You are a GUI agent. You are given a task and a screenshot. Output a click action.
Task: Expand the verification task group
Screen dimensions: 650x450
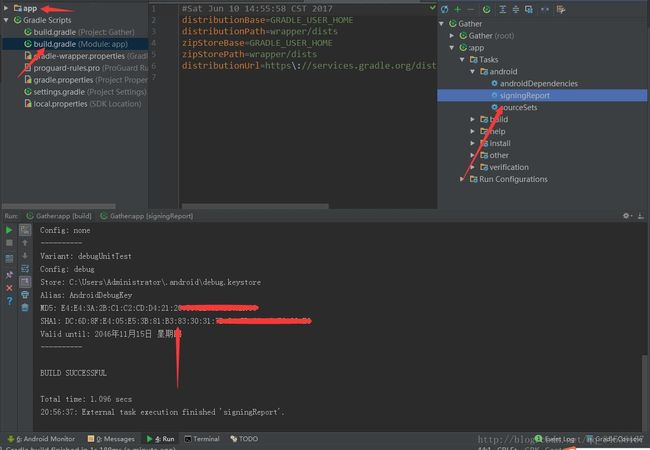tap(473, 167)
